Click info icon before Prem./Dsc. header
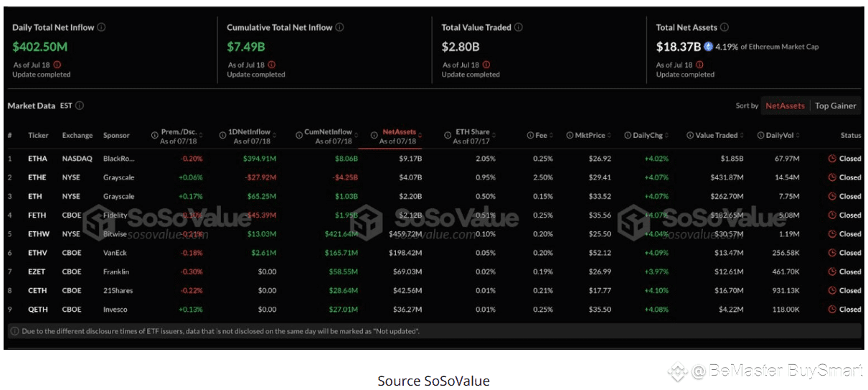This screenshot has width=868, height=390. tap(155, 135)
